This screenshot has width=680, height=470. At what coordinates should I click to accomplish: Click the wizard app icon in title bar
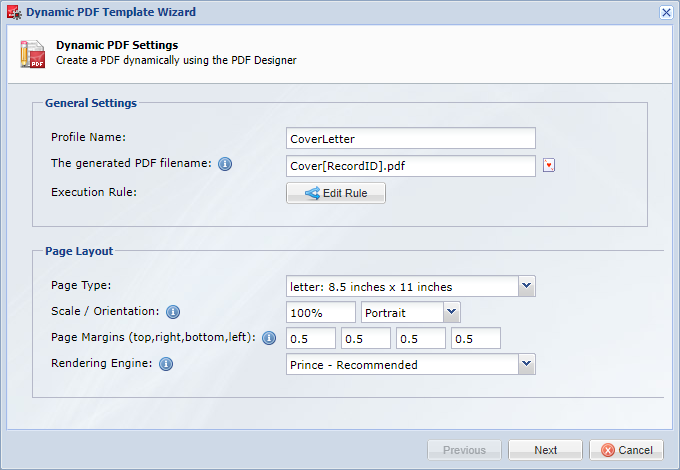click(14, 12)
